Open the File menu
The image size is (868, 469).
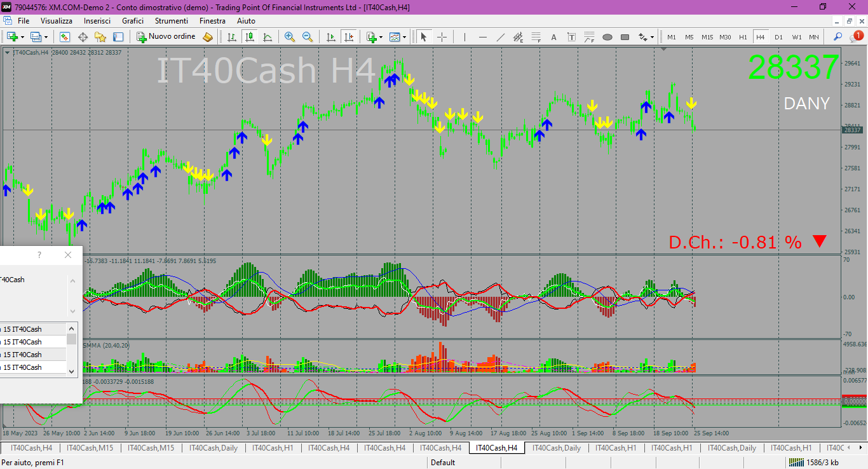pyautogui.click(x=24, y=21)
